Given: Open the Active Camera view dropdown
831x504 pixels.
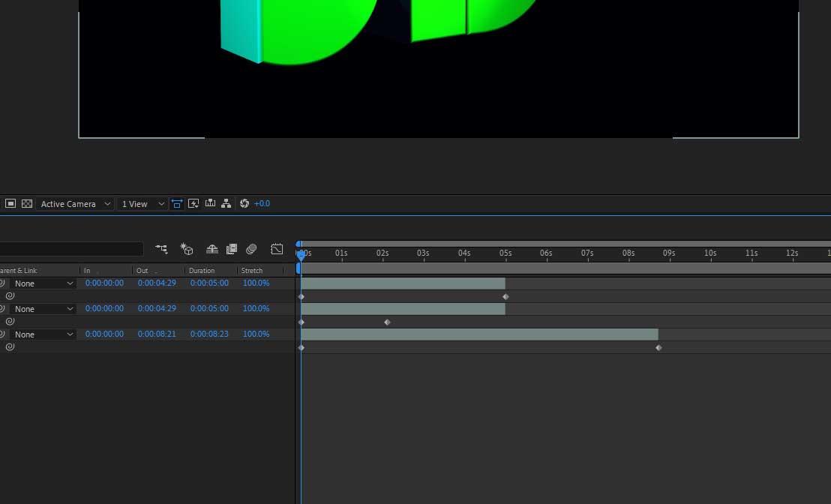Looking at the screenshot, I should tap(75, 203).
